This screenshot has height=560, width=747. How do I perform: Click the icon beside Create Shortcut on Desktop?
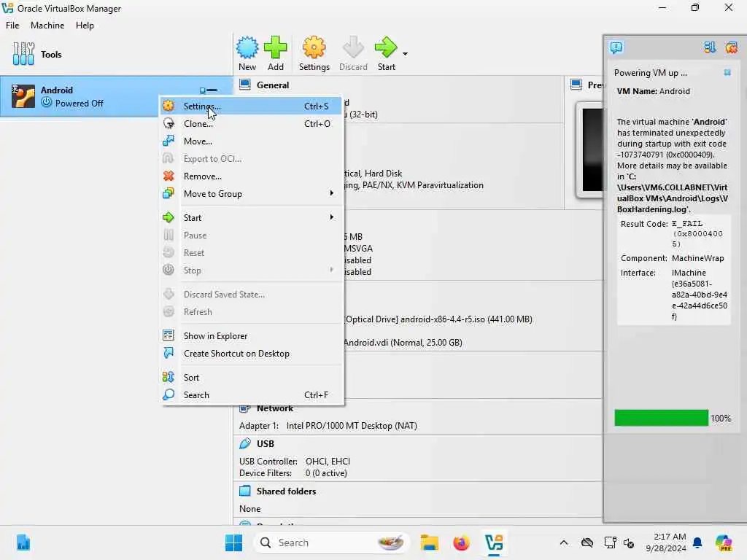click(169, 353)
